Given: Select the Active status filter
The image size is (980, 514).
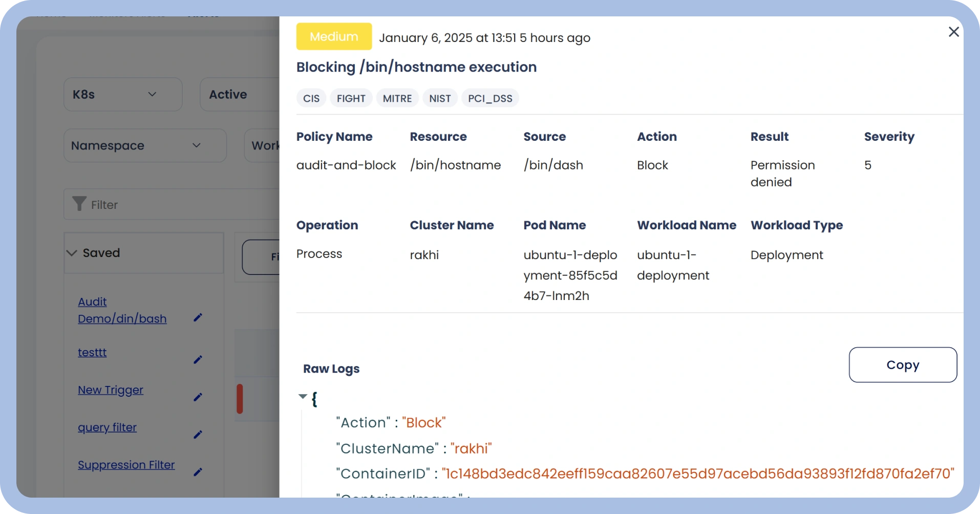Looking at the screenshot, I should pos(228,94).
